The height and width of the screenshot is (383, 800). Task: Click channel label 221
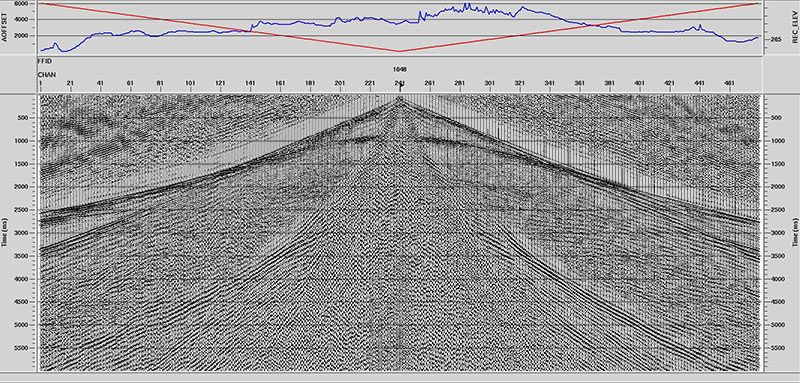pos(370,83)
